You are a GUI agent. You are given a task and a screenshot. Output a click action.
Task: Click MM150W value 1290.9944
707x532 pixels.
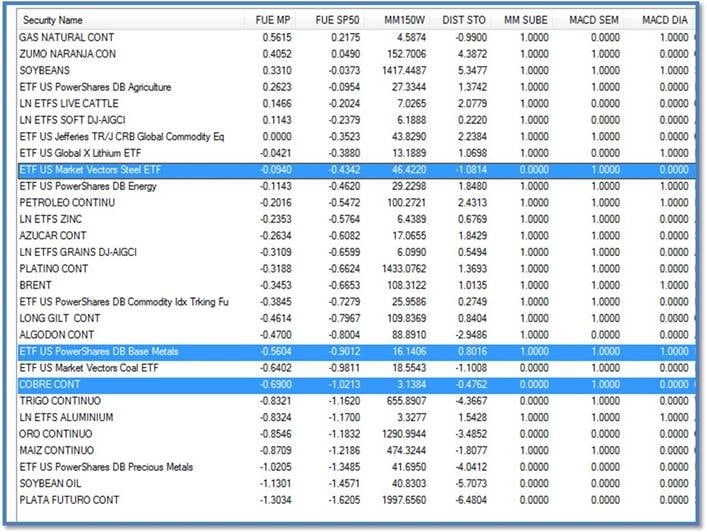click(x=404, y=434)
